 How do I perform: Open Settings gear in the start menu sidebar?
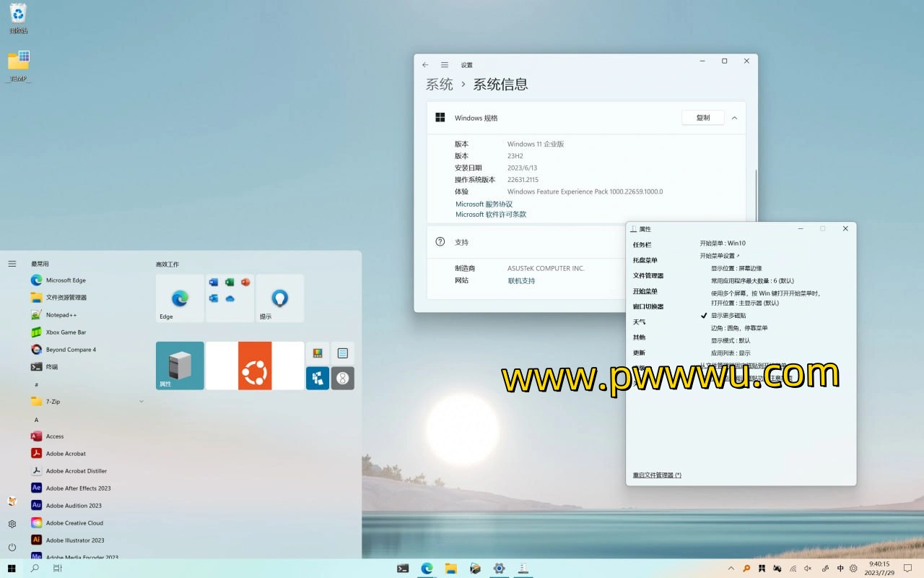12,524
